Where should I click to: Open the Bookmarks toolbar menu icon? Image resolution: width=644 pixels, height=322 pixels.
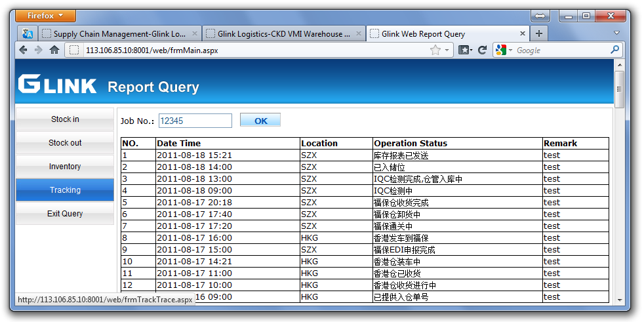(465, 50)
